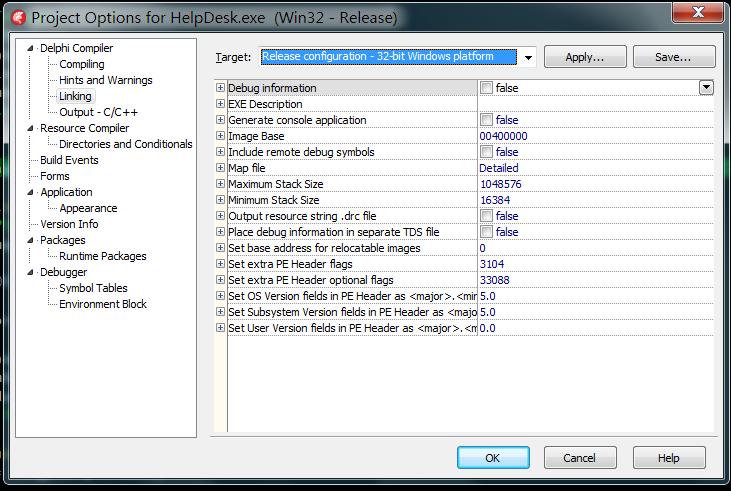The width and height of the screenshot is (731, 491).
Task: Collapse the Debugger tree node
Action: coord(30,272)
